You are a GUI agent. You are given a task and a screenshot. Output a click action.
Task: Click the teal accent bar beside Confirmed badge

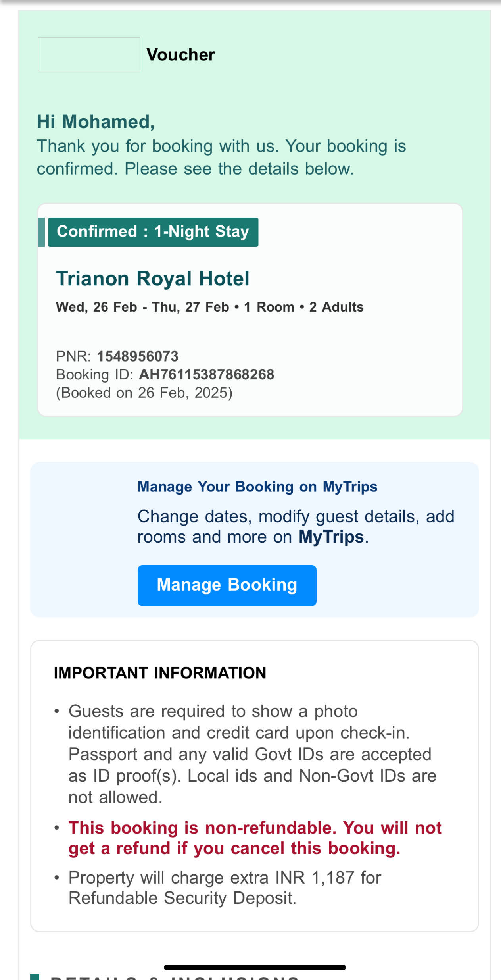click(41, 232)
